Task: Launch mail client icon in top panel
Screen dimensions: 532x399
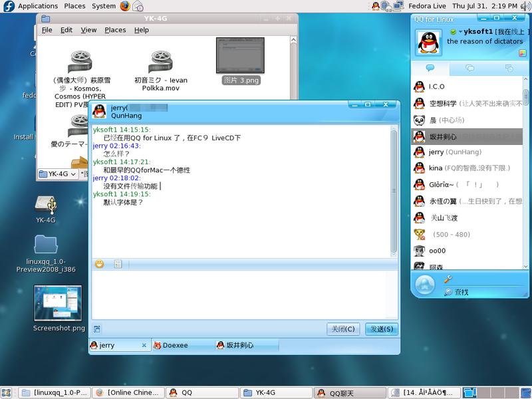Action: coord(138,6)
